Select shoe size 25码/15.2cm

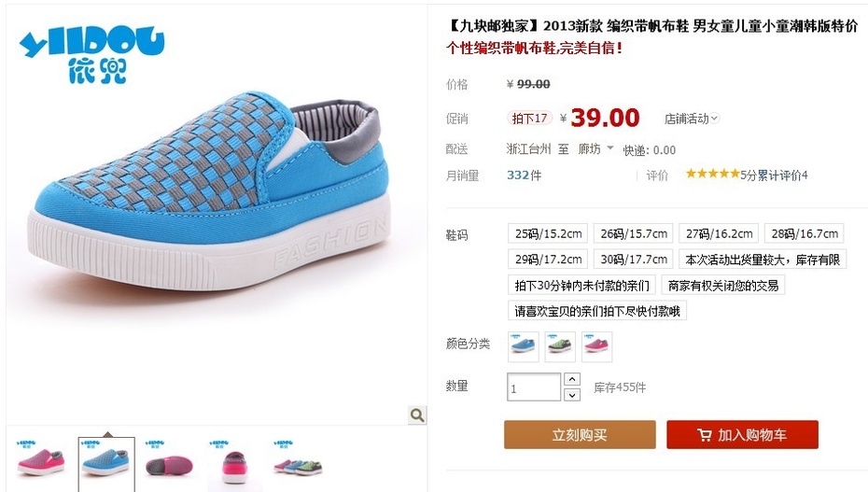[548, 233]
